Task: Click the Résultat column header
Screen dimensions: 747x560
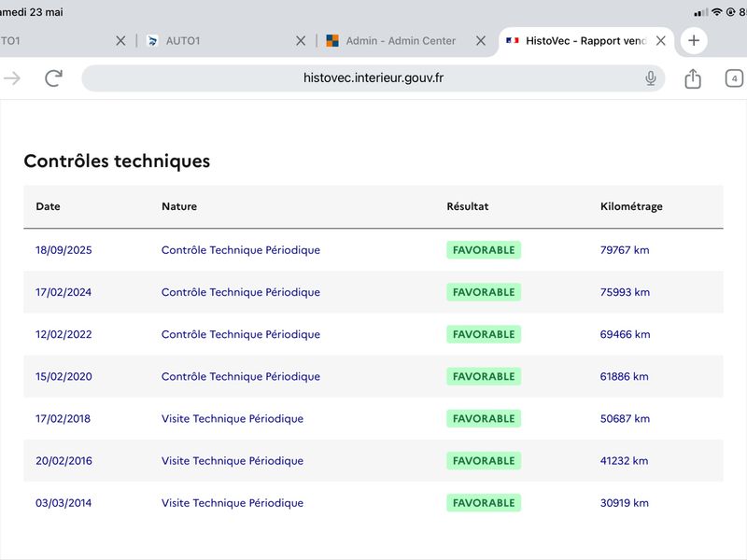Action: tap(468, 206)
